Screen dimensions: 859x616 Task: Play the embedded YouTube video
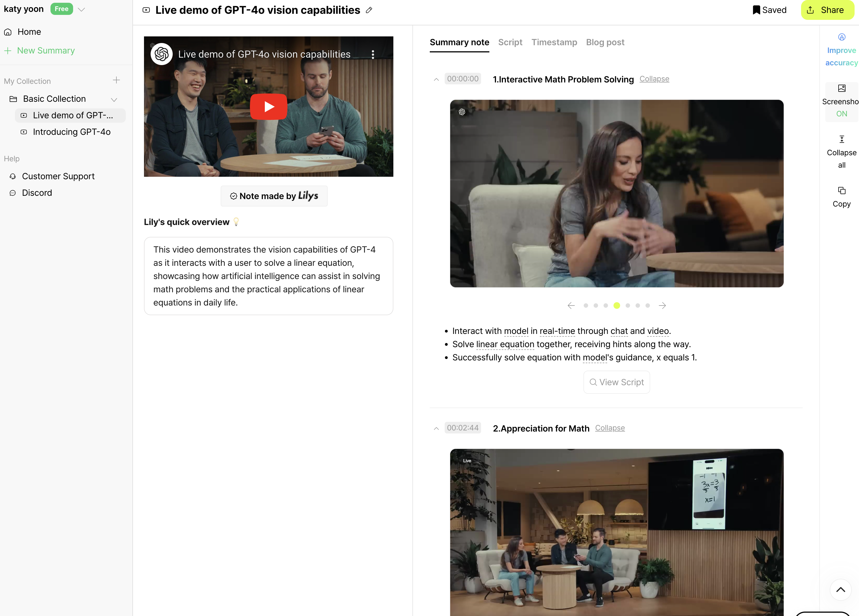click(x=268, y=107)
